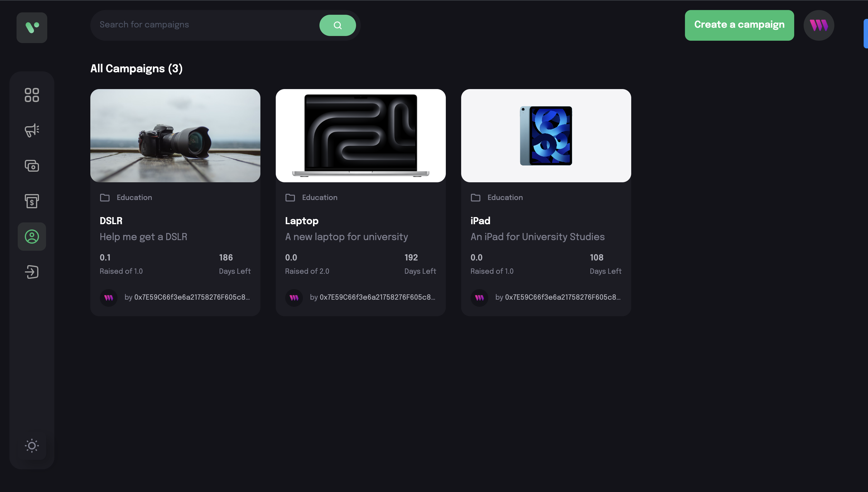Open the payment money sidebar icon

coord(32,165)
